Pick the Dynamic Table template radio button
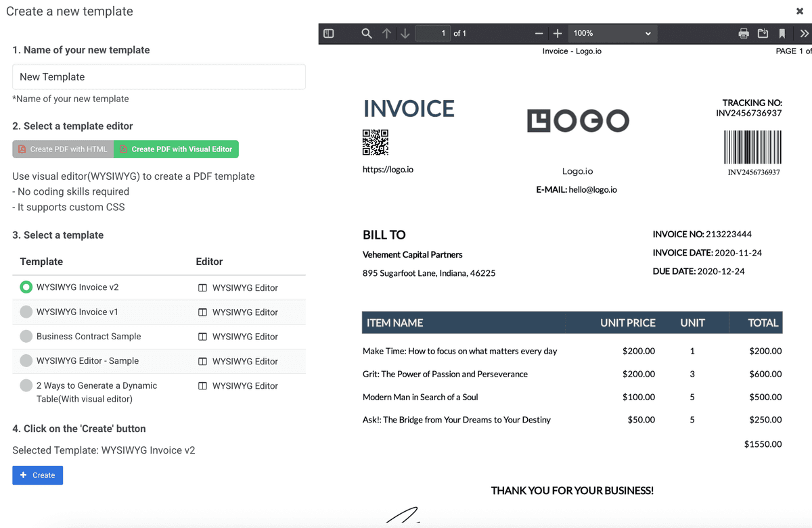 click(26, 385)
